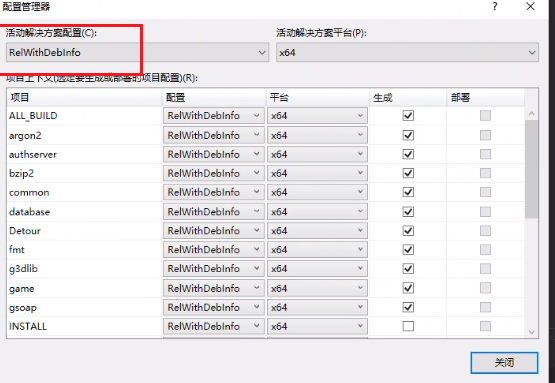The height and width of the screenshot is (383, 555).
Task: Uncheck the build checkbox for bzip2
Action: pyautogui.click(x=408, y=173)
